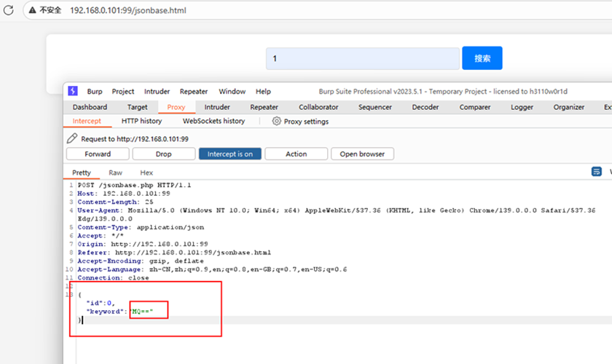Click the Referer header line
612x364 pixels.
pos(174,253)
